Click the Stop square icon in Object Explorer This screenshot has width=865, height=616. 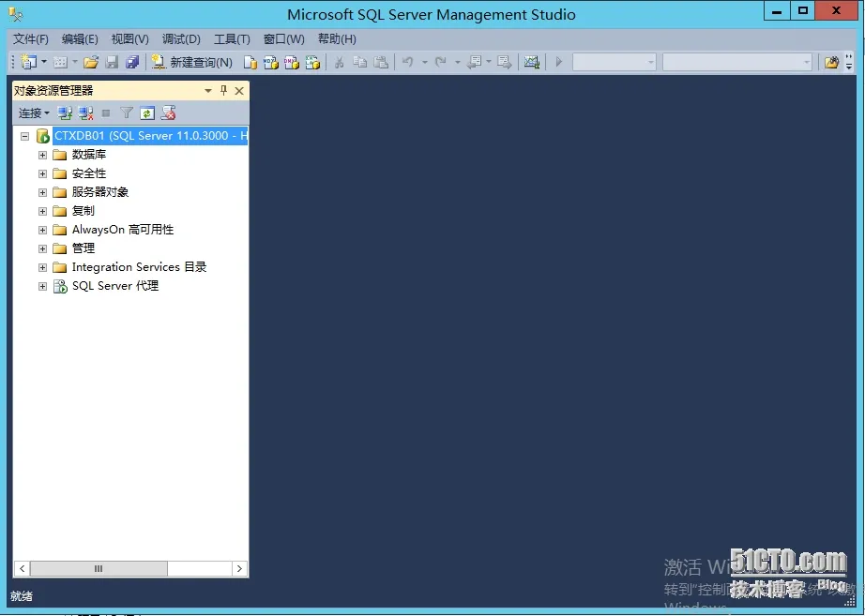click(x=106, y=113)
